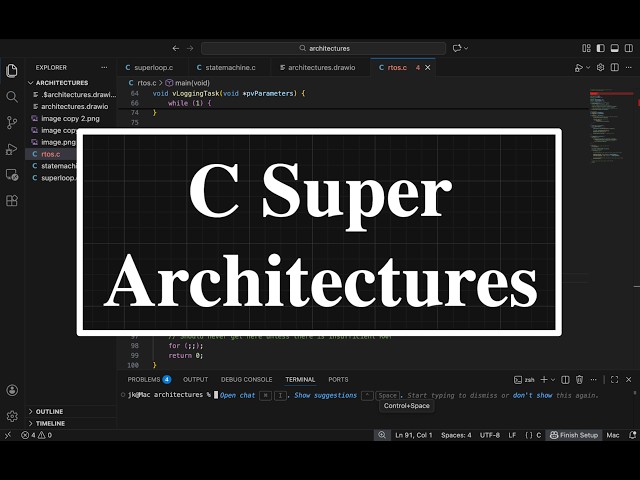
Task: Open the DEBUG CONSOLE panel tab
Action: (247, 380)
